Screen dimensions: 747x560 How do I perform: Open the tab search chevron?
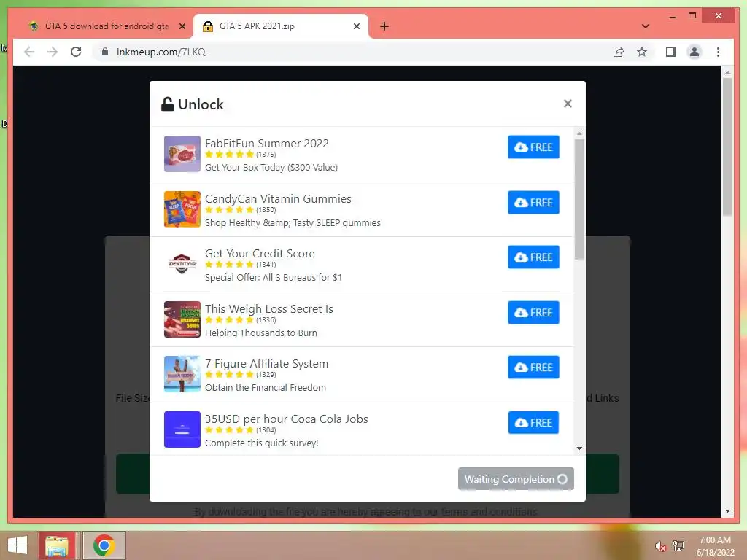point(646,26)
